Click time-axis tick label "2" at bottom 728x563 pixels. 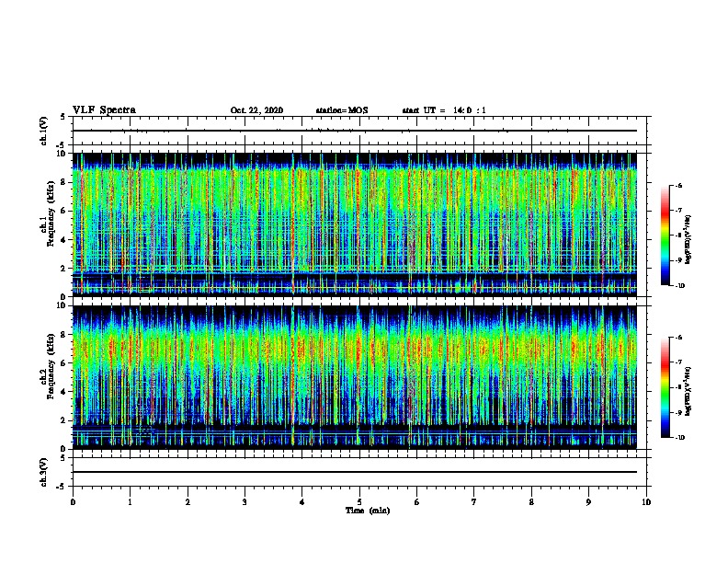pyautogui.click(x=188, y=502)
